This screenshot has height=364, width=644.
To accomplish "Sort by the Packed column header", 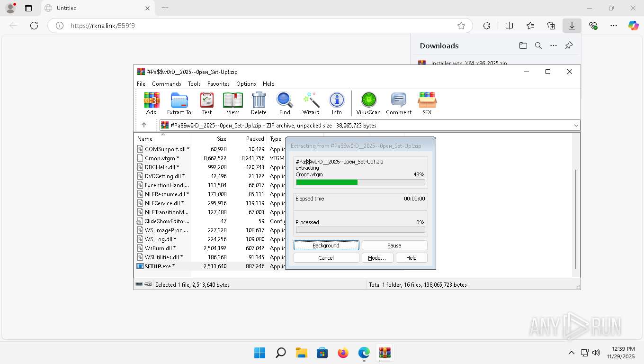I will pyautogui.click(x=248, y=139).
